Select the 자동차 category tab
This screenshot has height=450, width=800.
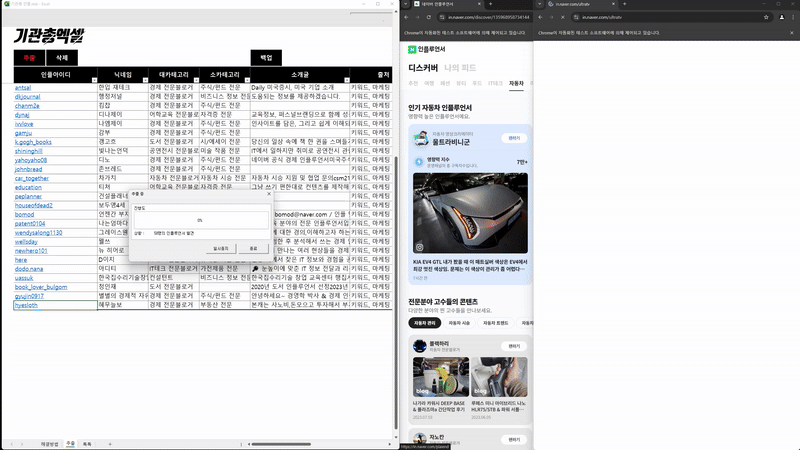[x=516, y=83]
